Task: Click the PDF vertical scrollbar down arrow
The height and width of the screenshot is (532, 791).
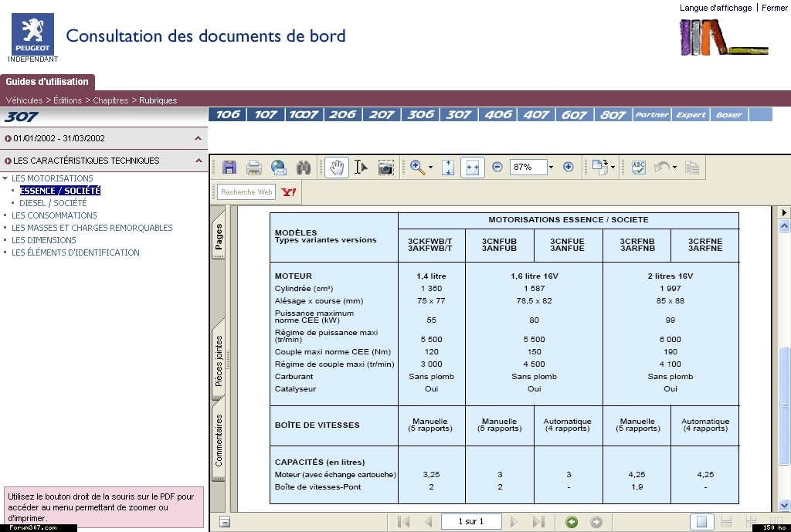Action: pyautogui.click(x=784, y=505)
